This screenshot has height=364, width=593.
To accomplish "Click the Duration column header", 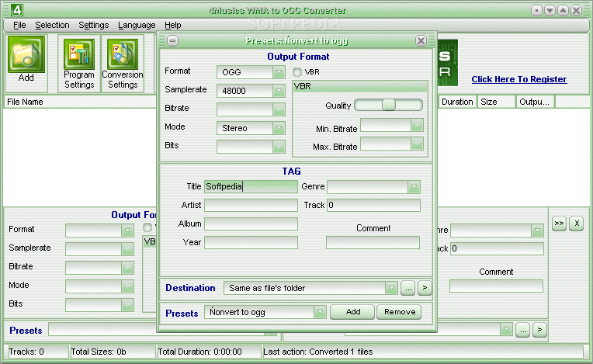I will (x=456, y=102).
